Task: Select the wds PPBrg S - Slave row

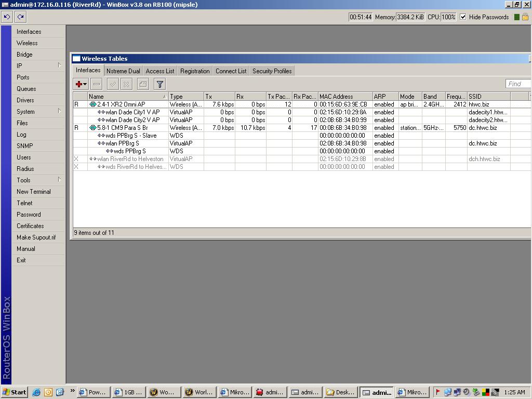Action: pyautogui.click(x=302, y=136)
